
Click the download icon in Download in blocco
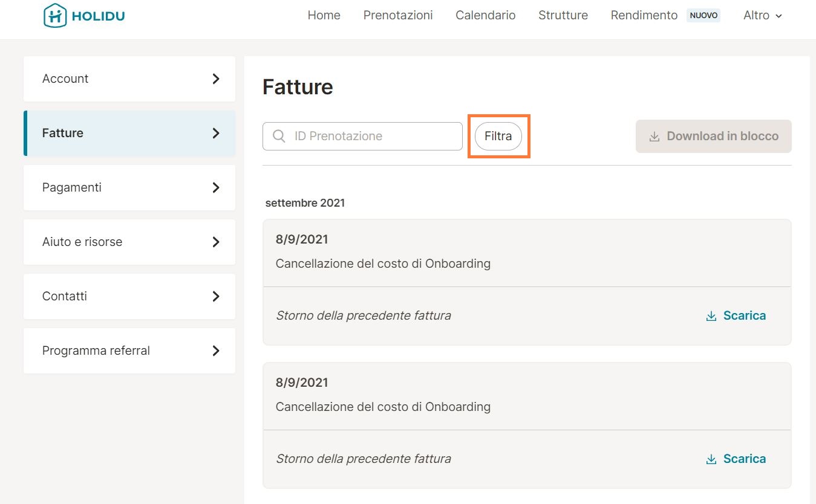(x=654, y=137)
